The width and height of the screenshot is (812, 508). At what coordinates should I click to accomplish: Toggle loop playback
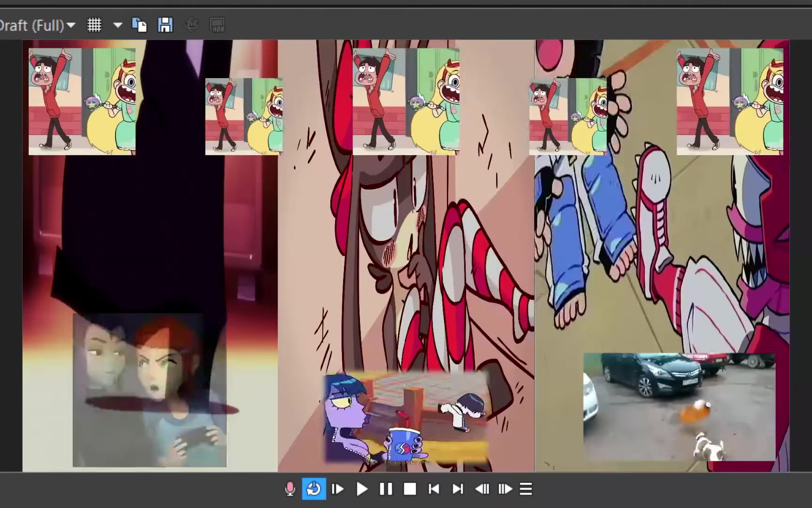pos(314,489)
